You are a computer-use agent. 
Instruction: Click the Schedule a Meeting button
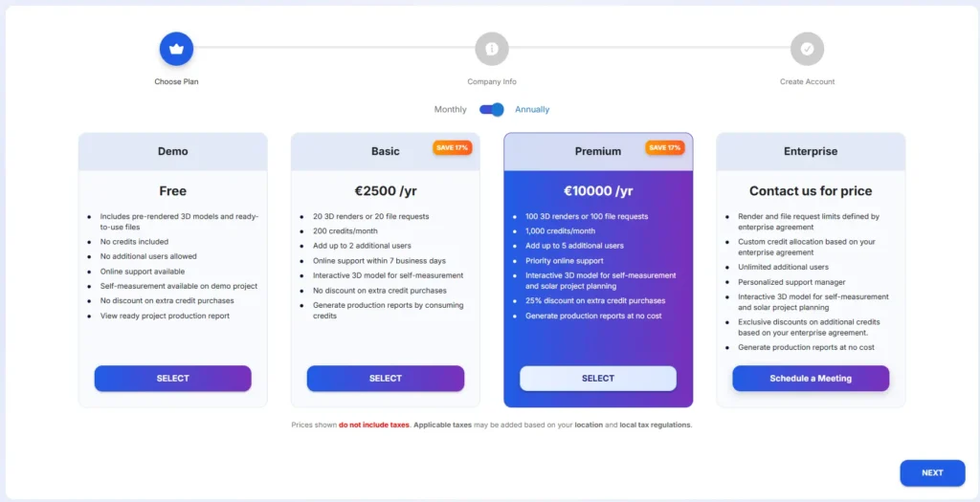point(811,379)
